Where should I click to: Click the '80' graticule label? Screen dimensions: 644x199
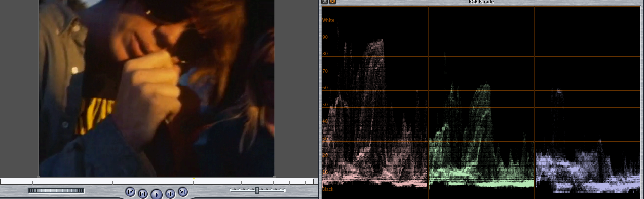tap(325, 54)
